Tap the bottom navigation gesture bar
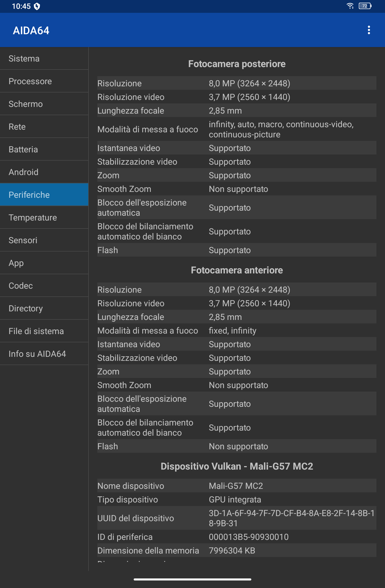385x588 pixels. pyautogui.click(x=192, y=579)
